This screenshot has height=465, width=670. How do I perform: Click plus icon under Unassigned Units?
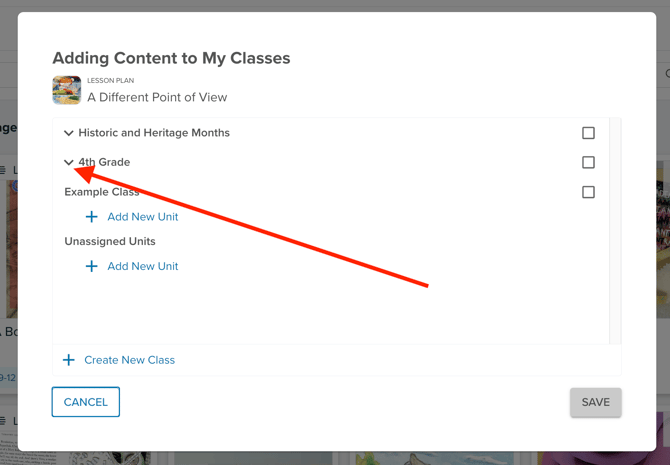pos(91,266)
